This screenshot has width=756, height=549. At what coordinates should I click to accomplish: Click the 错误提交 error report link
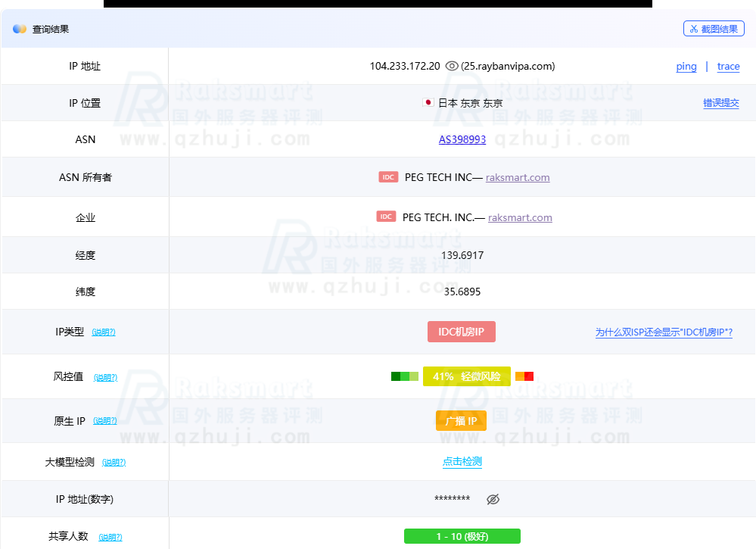pos(720,103)
